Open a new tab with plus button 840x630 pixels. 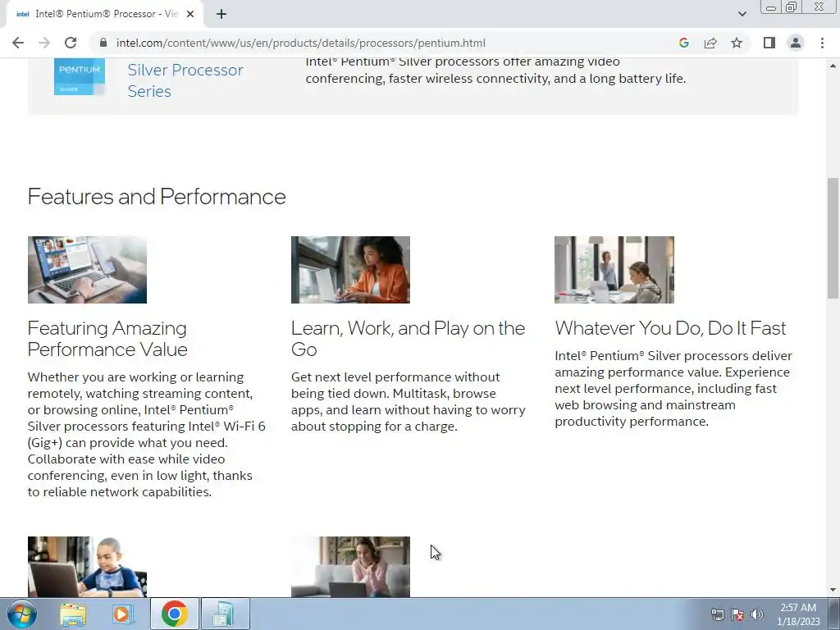coord(221,14)
